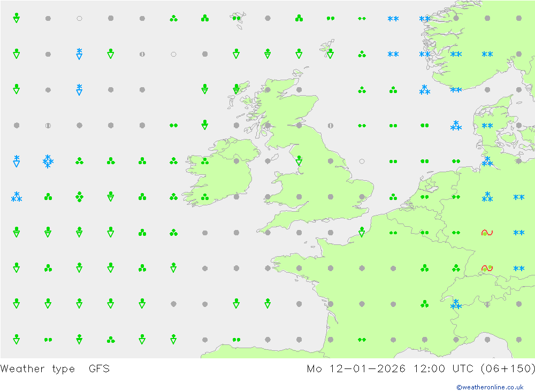The image size is (535, 392).
Task: Click the green rain symbol over southern France
Action: click(x=362, y=340)
